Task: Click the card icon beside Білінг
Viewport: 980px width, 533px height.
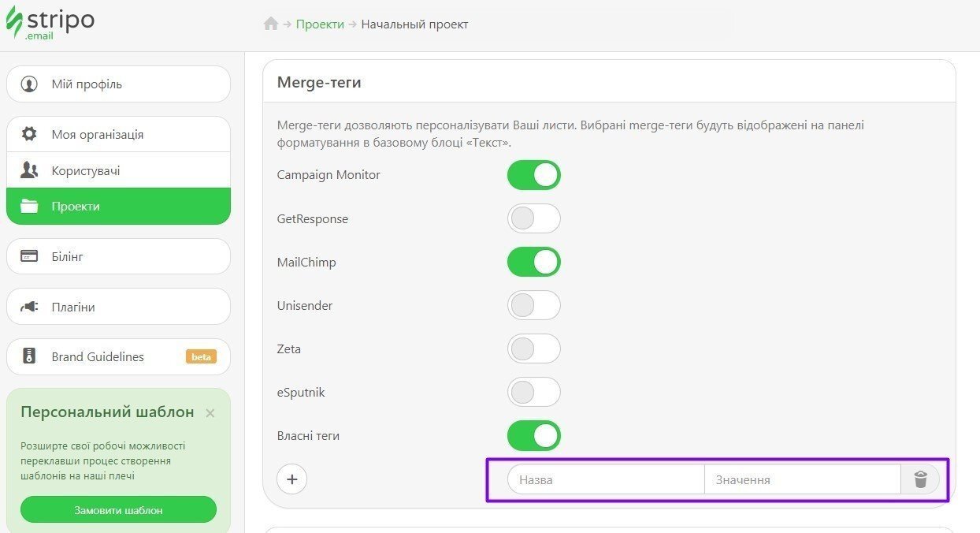Action: pos(29,257)
